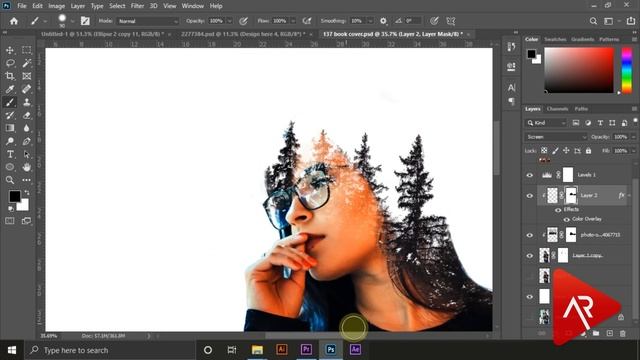Pick a color in the Color field
The width and height of the screenshot is (640, 360).
click(x=579, y=70)
